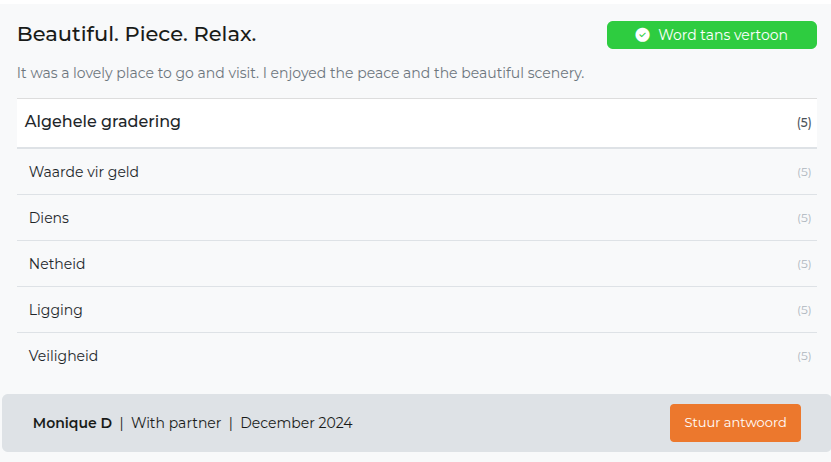The height and width of the screenshot is (462, 831).
Task: Click the score beside "Veiligheid"
Action: [804, 356]
